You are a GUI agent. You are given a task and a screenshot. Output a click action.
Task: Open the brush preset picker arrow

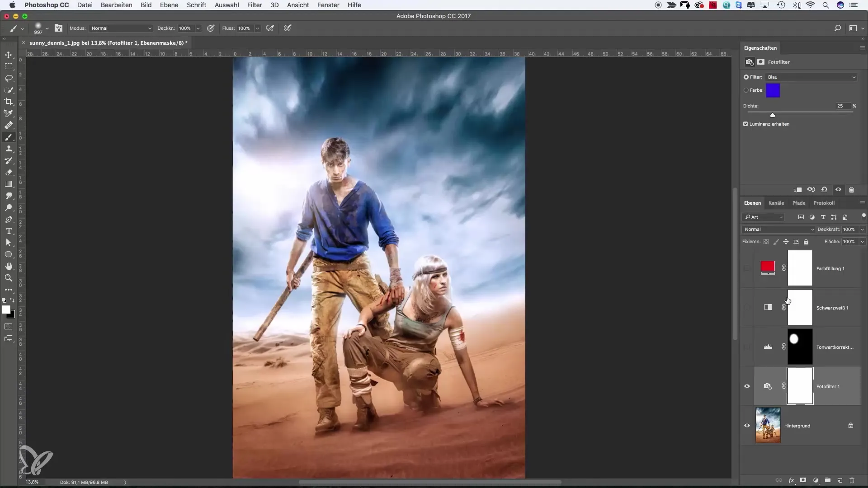(x=47, y=28)
